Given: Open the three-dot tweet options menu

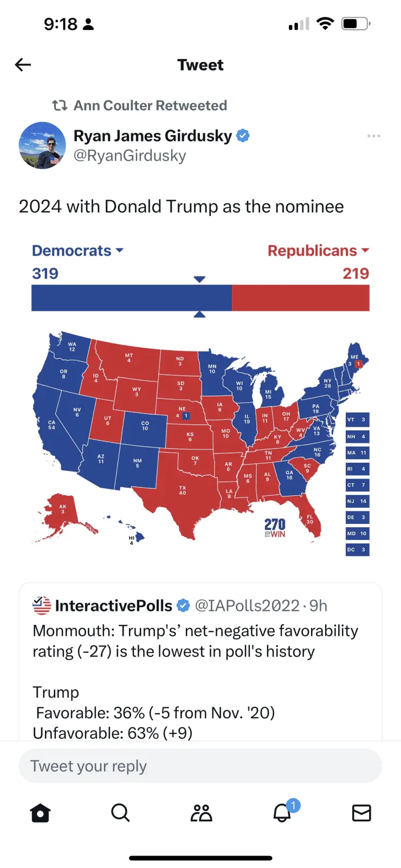Looking at the screenshot, I should 373,136.
